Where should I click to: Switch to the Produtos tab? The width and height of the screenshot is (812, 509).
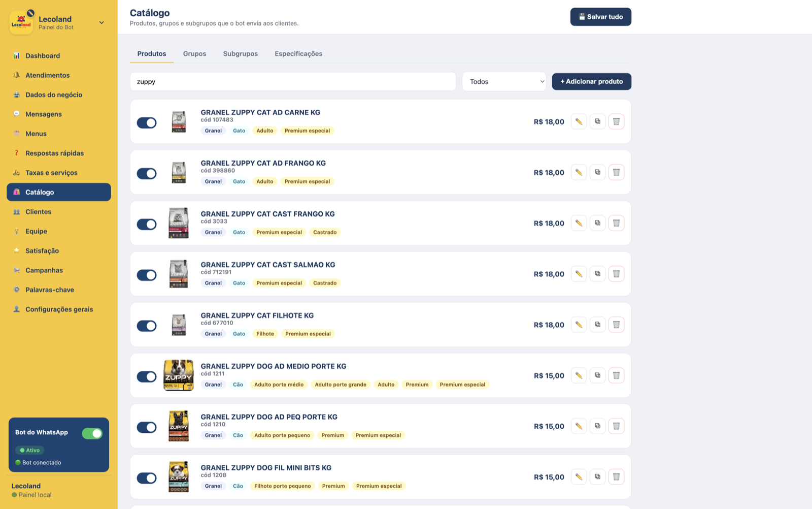[152, 54]
